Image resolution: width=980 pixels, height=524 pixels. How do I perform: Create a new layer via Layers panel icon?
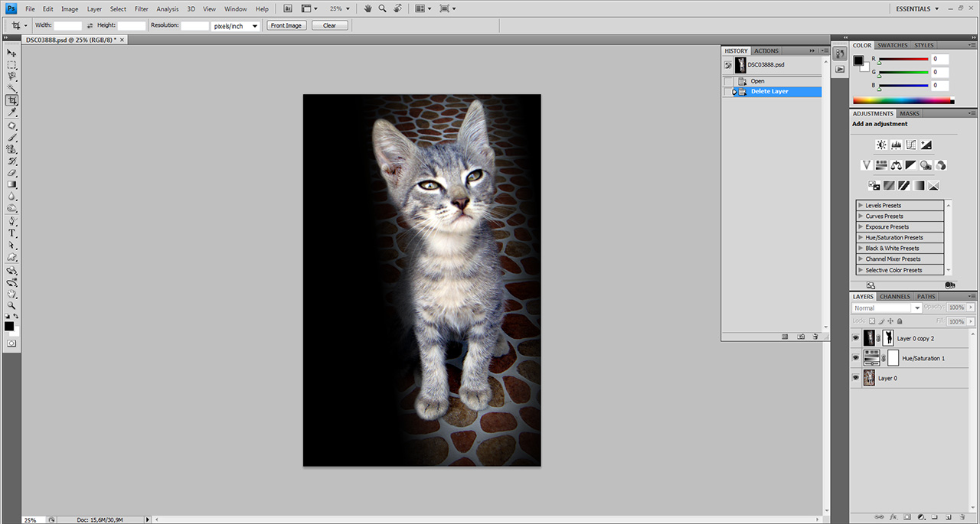pyautogui.click(x=948, y=517)
